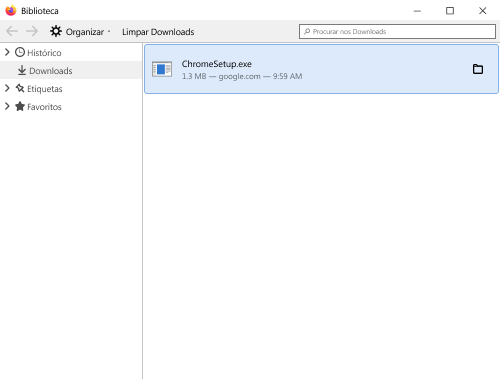Screen dimensions: 500x379
Task: Click the Histórico clock icon
Action: coord(20,52)
